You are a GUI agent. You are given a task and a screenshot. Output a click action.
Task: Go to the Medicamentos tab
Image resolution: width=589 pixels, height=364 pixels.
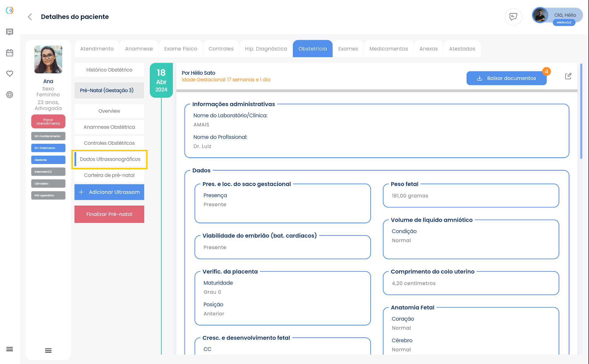(389, 49)
